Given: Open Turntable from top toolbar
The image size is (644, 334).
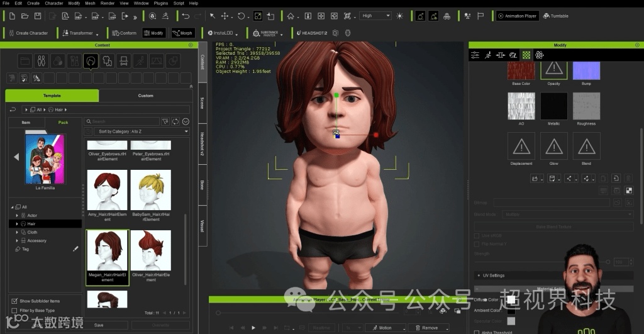Looking at the screenshot, I should [556, 16].
